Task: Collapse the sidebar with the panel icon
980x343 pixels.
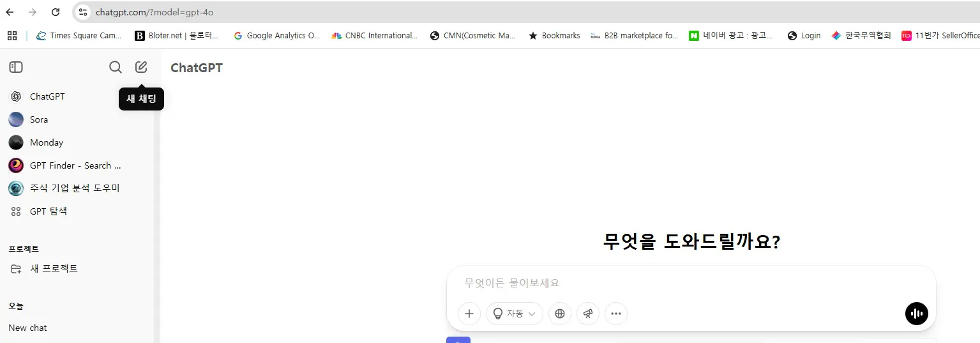Action: pos(16,67)
